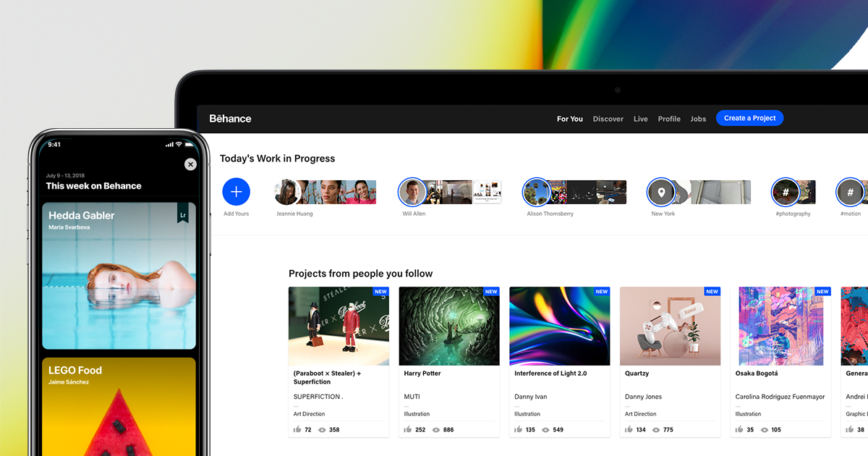This screenshot has height=456, width=868.
Task: Open Danny Jones's author link
Action: (644, 397)
